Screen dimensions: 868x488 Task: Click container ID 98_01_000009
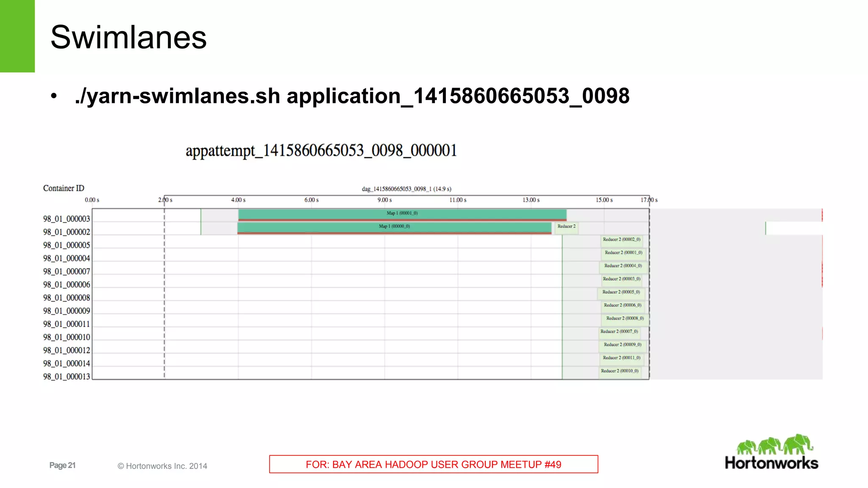coord(67,311)
